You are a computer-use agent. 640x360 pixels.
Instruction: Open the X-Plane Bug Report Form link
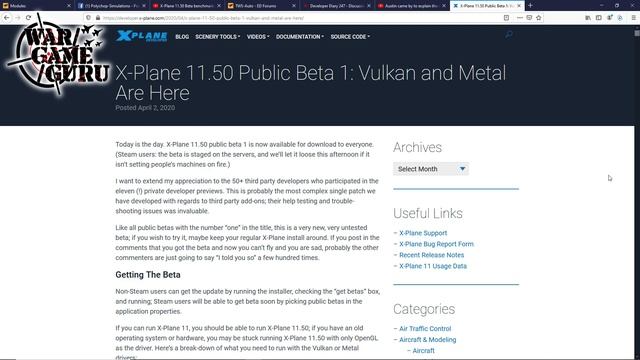click(x=436, y=244)
